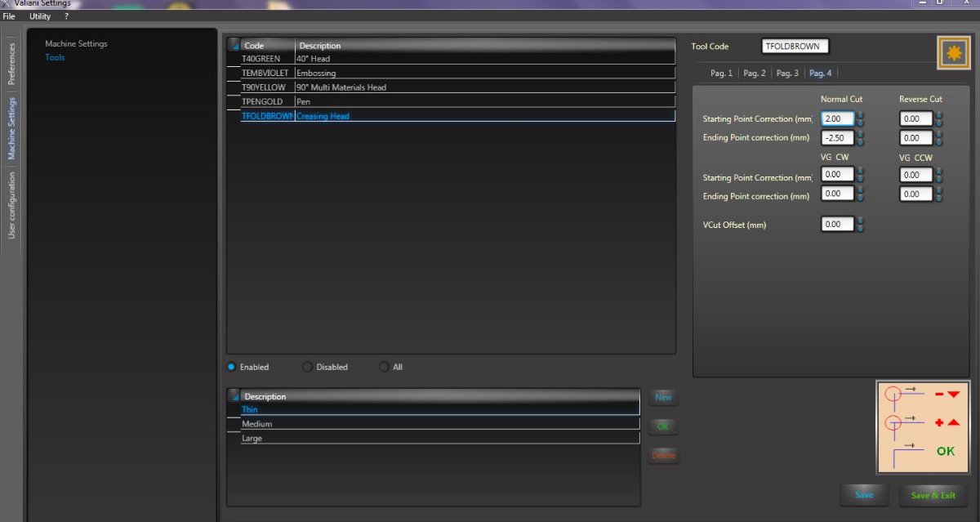
Task: Click stepper for Reverse Cut ending point
Action: click(x=939, y=138)
